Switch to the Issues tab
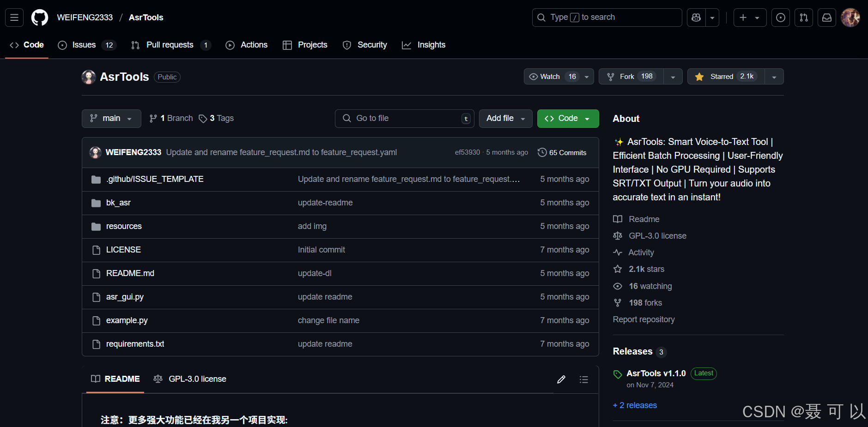The width and height of the screenshot is (868, 427). [x=87, y=45]
